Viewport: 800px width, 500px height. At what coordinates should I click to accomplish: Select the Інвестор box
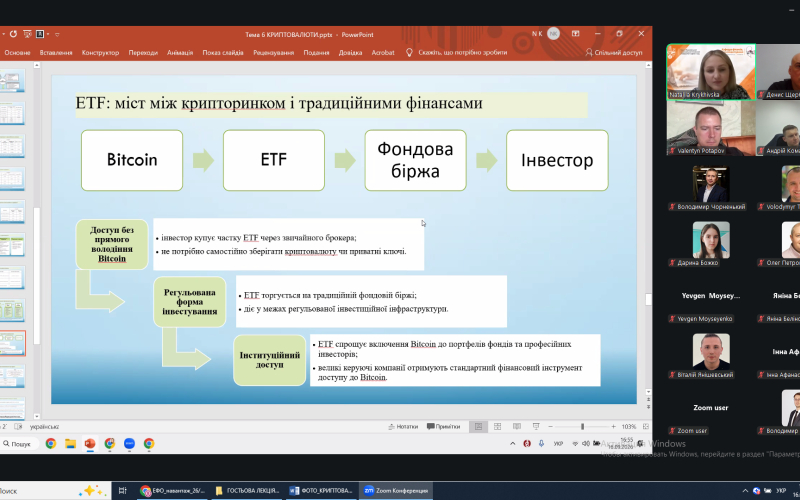[x=557, y=160]
